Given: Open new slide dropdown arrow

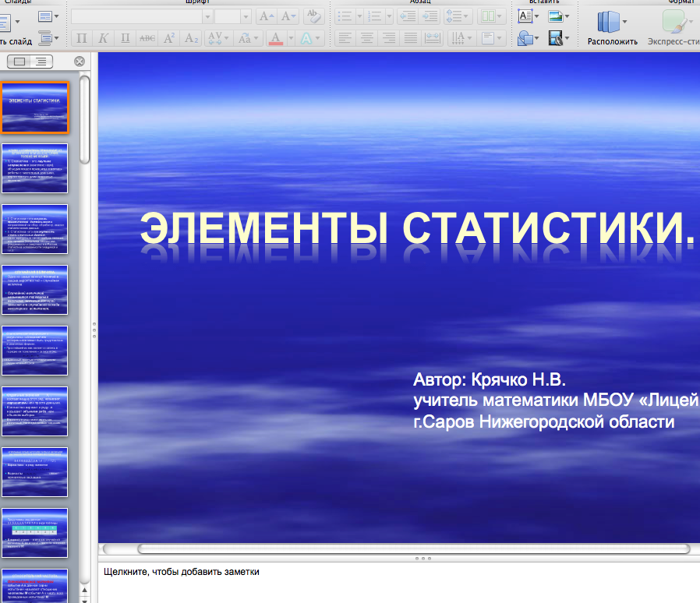Looking at the screenshot, I should click(x=17, y=21).
